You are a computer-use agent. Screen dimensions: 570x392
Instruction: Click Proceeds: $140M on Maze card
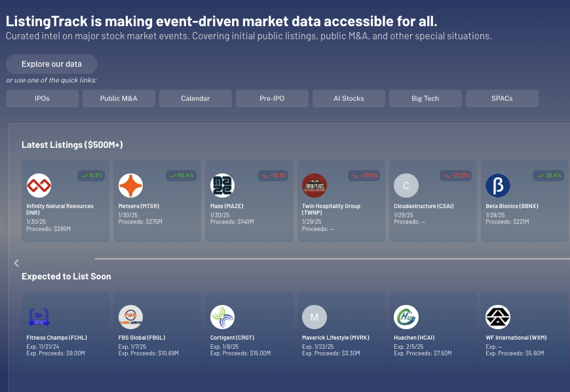[x=232, y=222]
